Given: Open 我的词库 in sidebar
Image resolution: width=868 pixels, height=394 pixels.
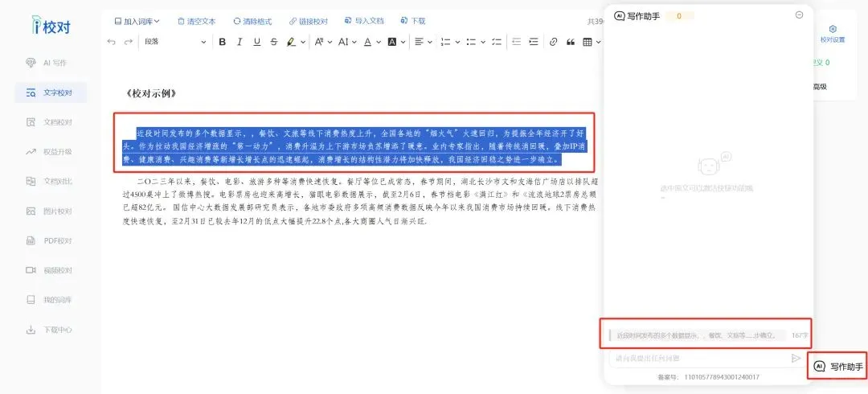Looking at the screenshot, I should click(x=50, y=300).
